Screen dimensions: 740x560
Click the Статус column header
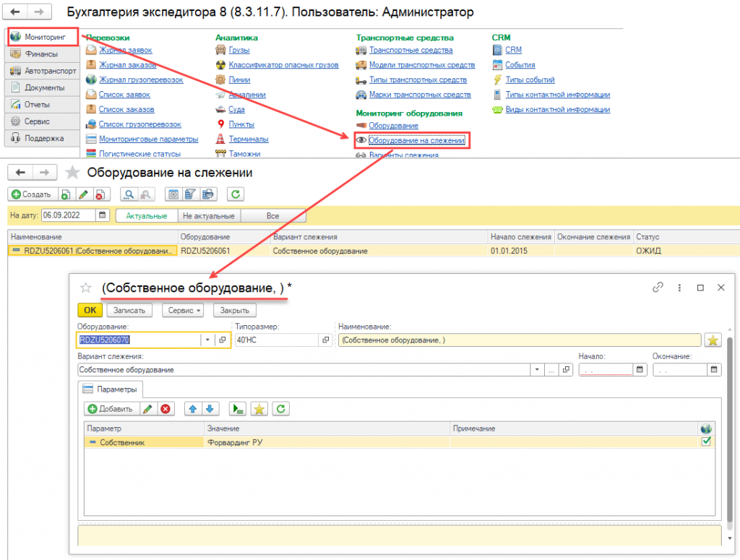(687, 237)
